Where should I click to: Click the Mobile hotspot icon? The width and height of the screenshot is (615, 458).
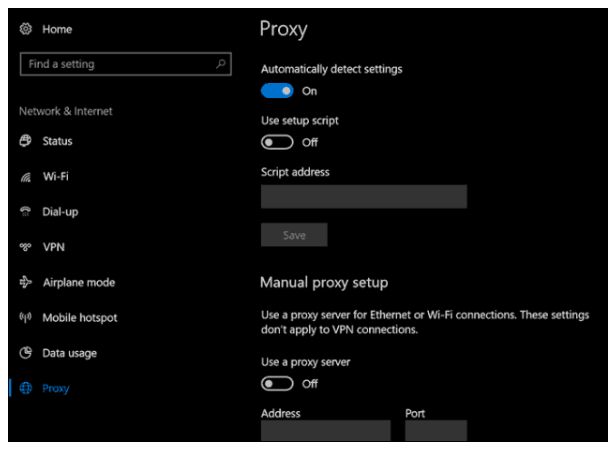[25, 317]
